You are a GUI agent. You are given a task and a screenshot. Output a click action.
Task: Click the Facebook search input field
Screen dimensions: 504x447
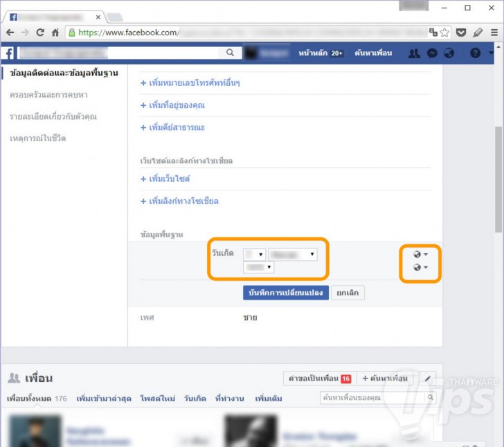coord(119,53)
